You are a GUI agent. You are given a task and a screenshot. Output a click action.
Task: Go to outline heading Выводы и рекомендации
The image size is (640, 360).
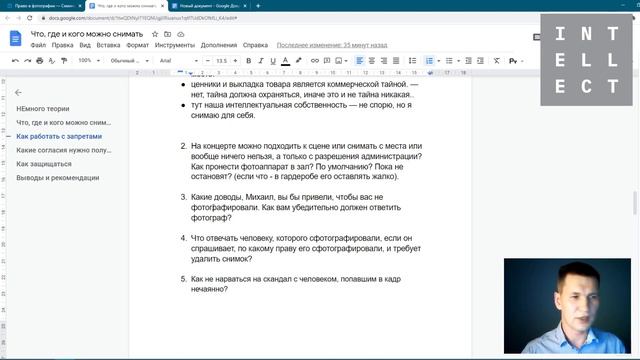pyautogui.click(x=58, y=178)
